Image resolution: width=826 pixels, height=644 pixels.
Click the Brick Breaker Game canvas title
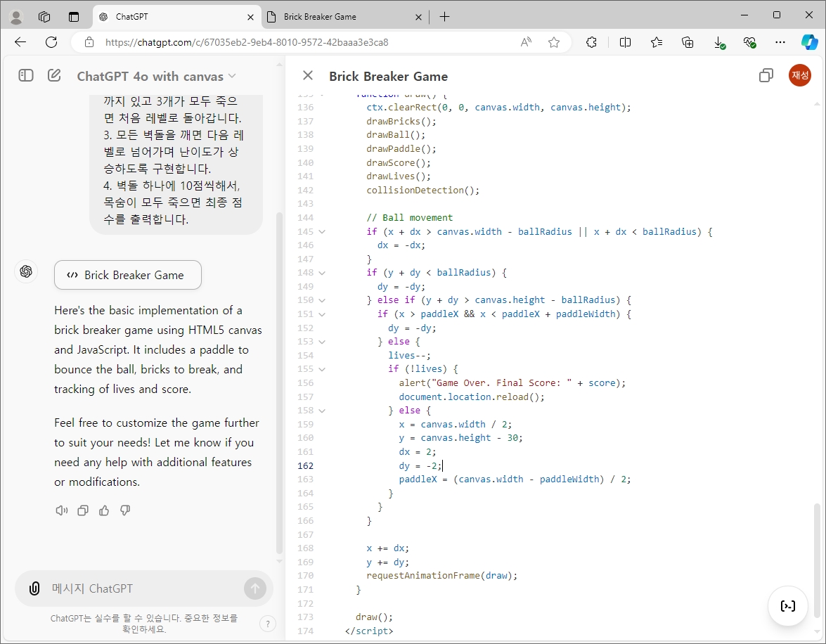[388, 77]
